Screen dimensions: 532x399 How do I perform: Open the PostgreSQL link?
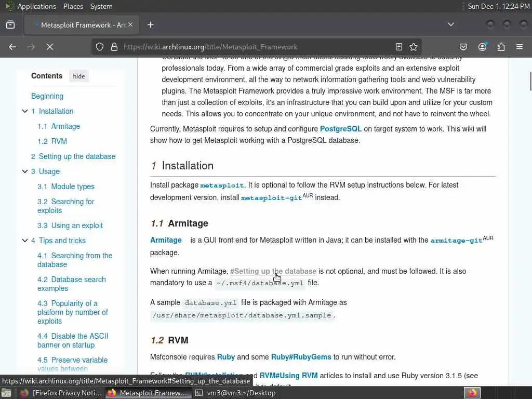(341, 129)
